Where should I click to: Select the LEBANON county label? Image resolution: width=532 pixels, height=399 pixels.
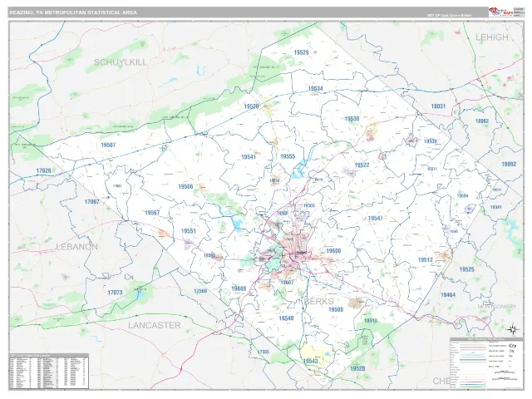76,247
